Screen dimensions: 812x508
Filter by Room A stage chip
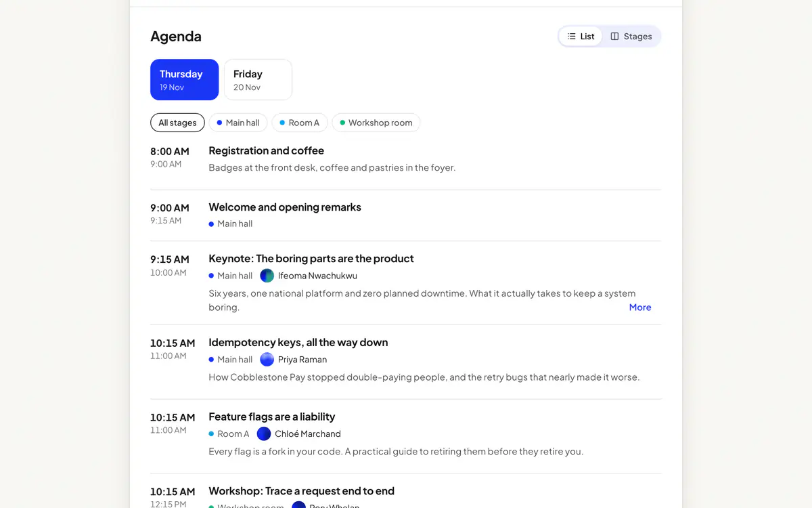point(300,123)
